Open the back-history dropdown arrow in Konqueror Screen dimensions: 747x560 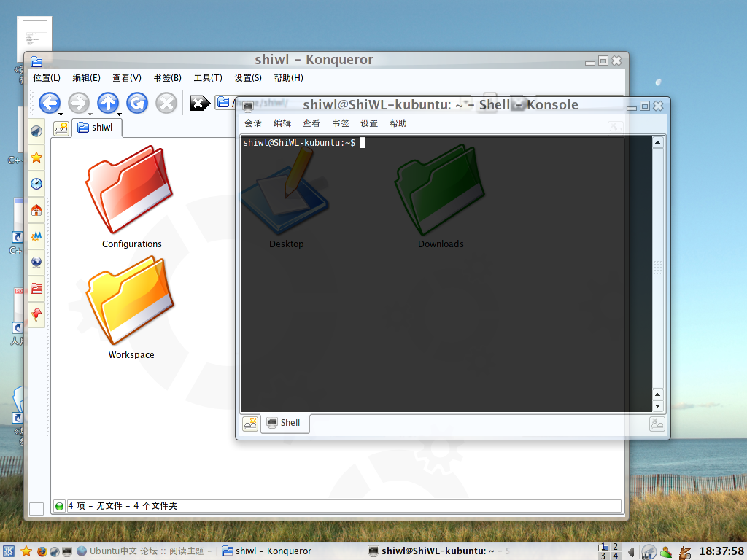(61, 114)
